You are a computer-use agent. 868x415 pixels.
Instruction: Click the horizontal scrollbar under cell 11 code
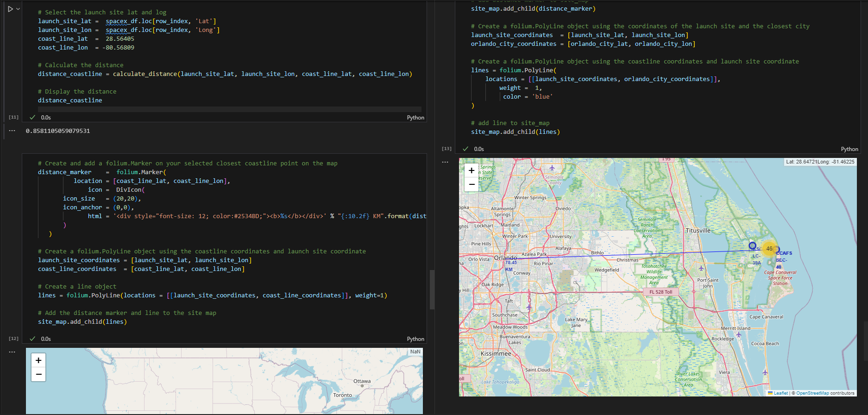(x=230, y=109)
